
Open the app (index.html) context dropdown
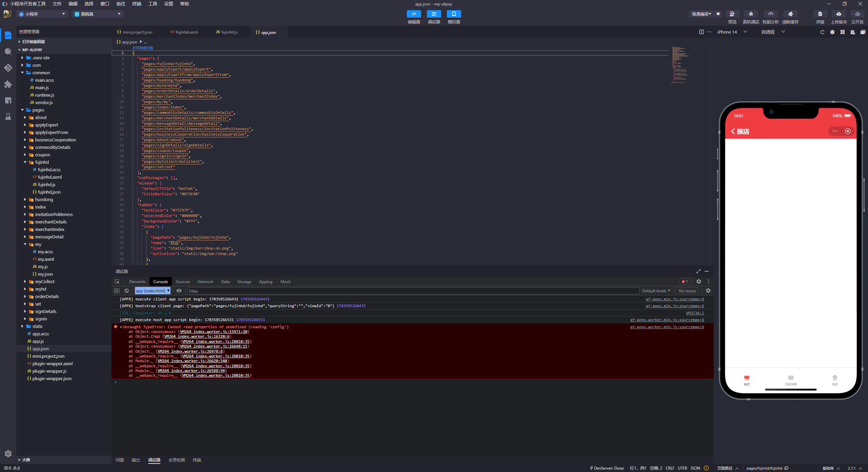153,291
